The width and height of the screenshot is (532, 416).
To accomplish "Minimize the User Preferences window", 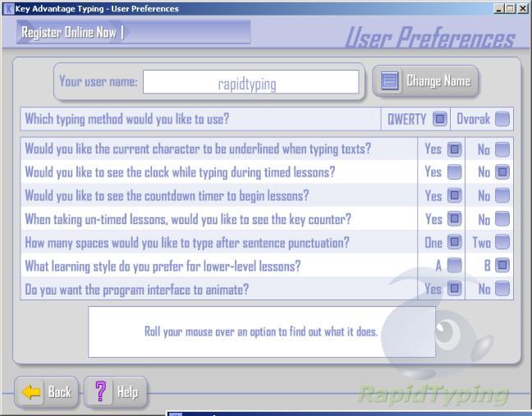I will point(498,8).
